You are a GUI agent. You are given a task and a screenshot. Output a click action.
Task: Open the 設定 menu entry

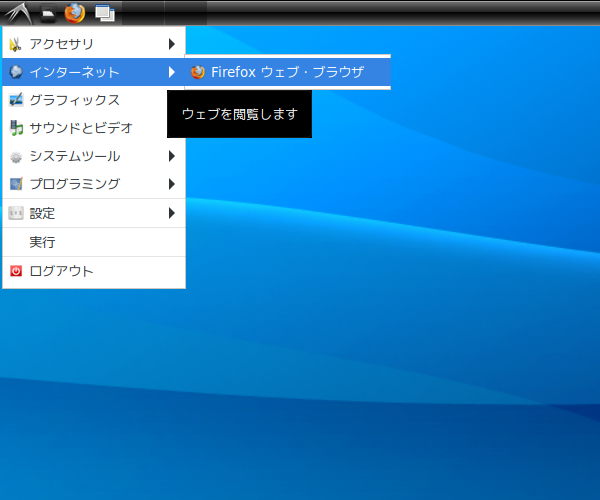[x=94, y=213]
